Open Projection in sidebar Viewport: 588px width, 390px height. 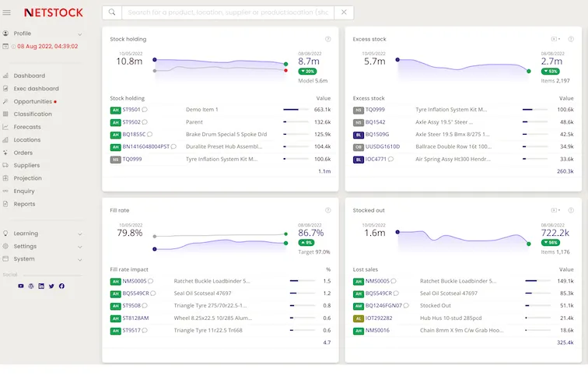coord(28,178)
